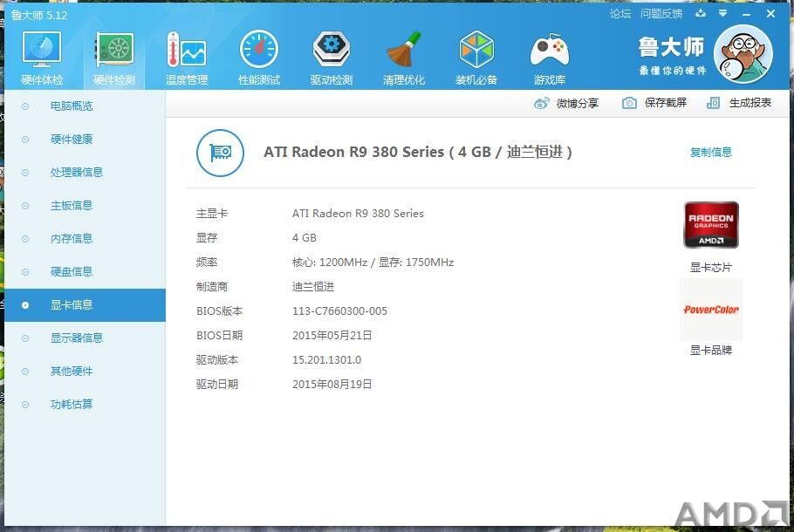794x532 pixels.
Task: Select 显卡信息 in sidebar
Action: (x=86, y=305)
